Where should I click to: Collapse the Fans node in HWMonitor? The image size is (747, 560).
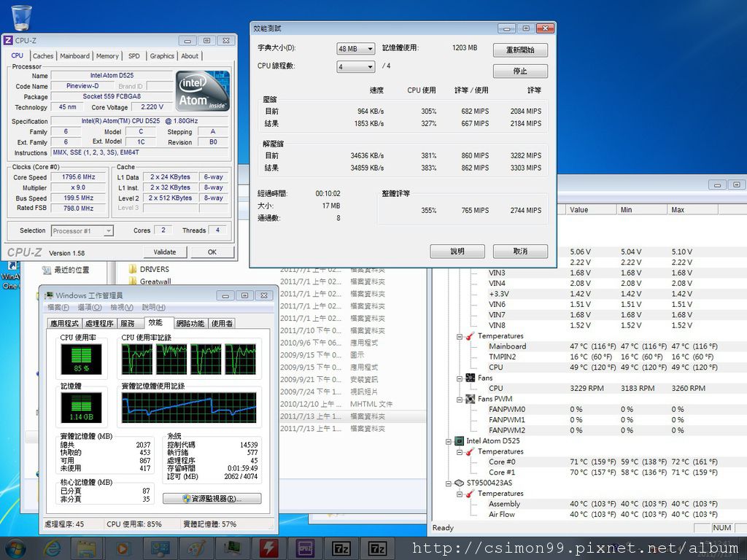pos(460,378)
